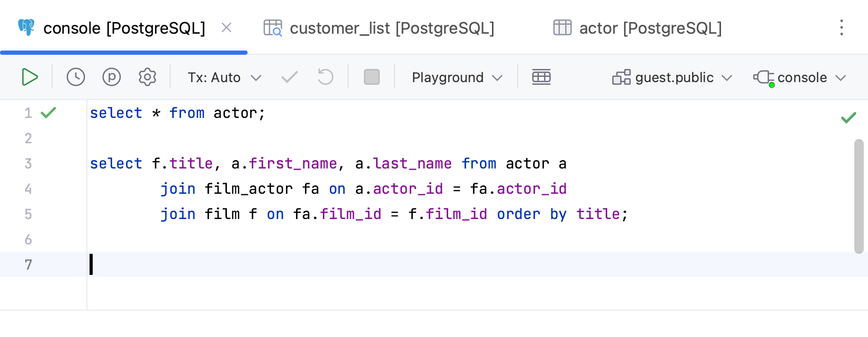Click the Stop execution square icon

[372, 77]
